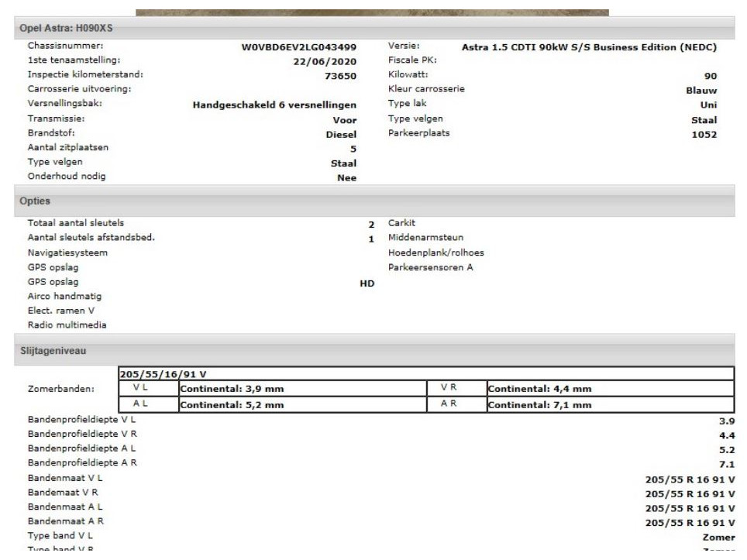Click the Handgeschakeld 6 versnellingen value

[x=274, y=105]
